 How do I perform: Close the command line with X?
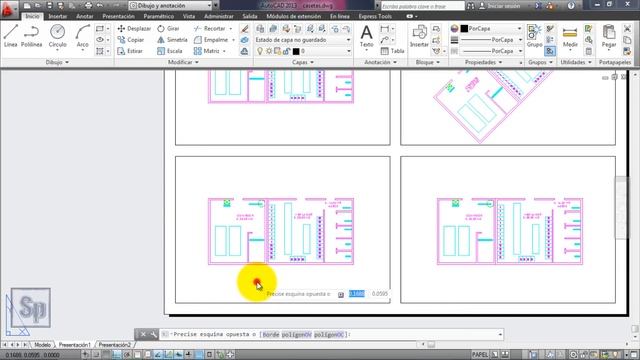143,334
